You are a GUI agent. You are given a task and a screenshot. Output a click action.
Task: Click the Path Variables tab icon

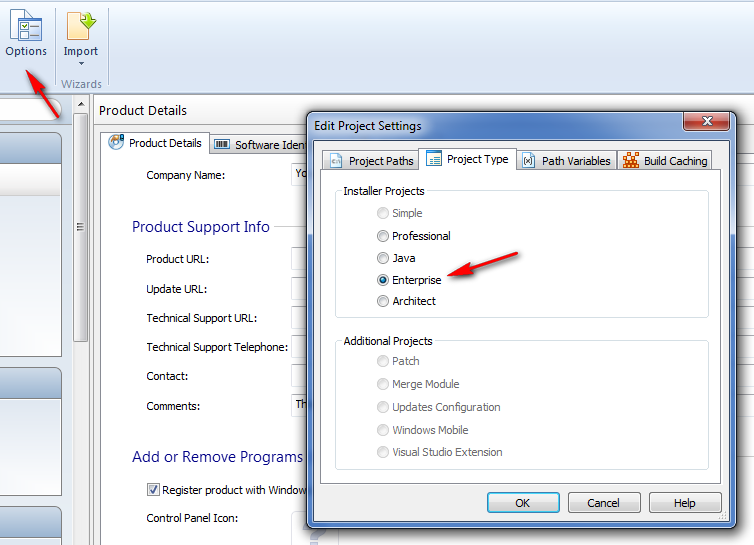[x=528, y=161]
